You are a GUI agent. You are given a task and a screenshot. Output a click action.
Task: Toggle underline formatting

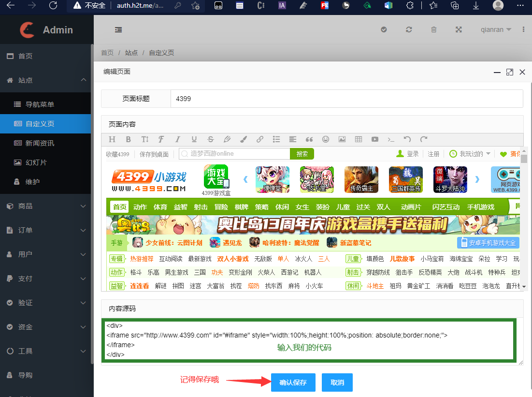[x=194, y=139]
